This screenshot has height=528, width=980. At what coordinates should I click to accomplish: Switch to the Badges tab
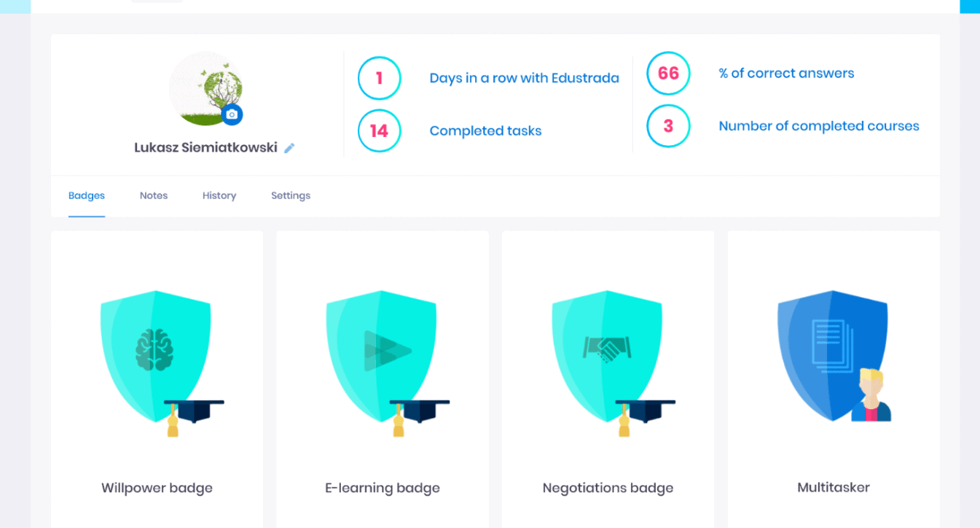[87, 195]
